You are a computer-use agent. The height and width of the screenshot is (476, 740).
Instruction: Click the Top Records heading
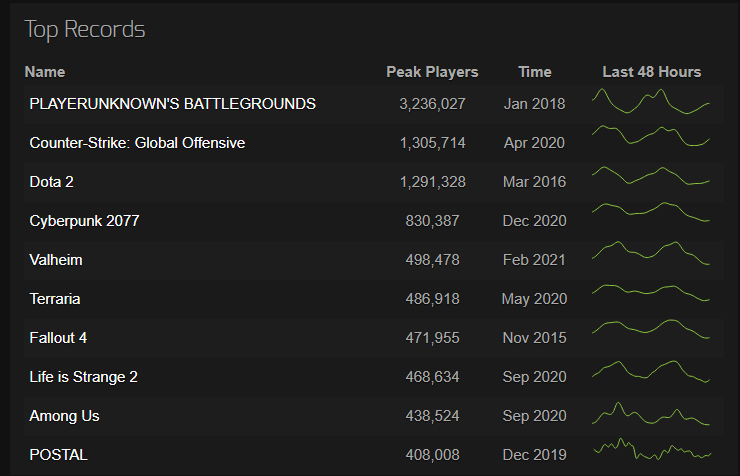(84, 29)
